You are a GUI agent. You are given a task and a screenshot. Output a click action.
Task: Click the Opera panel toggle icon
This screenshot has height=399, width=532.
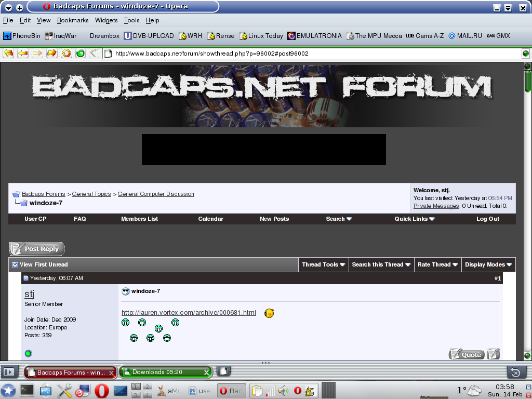(x=8, y=372)
